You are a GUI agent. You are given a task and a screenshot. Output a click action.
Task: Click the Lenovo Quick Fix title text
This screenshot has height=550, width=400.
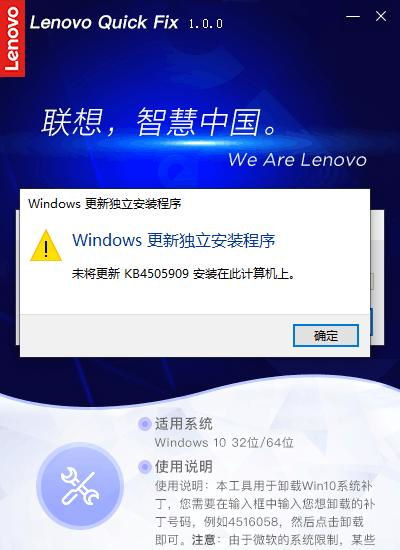[x=104, y=22]
